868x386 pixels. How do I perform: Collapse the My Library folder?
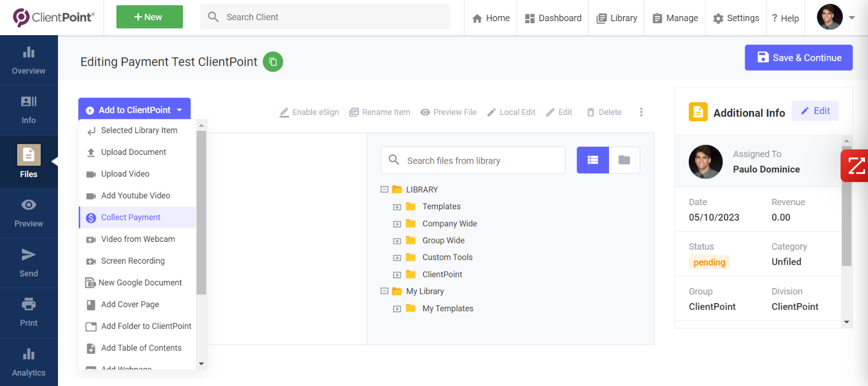384,291
